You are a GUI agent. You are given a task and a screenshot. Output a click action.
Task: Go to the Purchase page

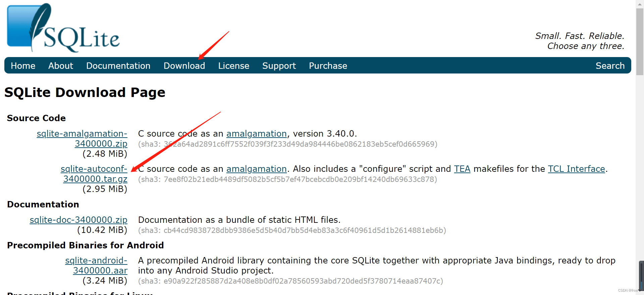328,66
